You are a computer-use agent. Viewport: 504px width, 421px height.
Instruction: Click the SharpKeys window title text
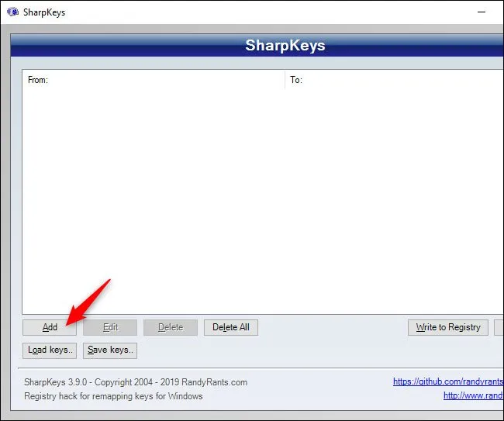(46, 12)
